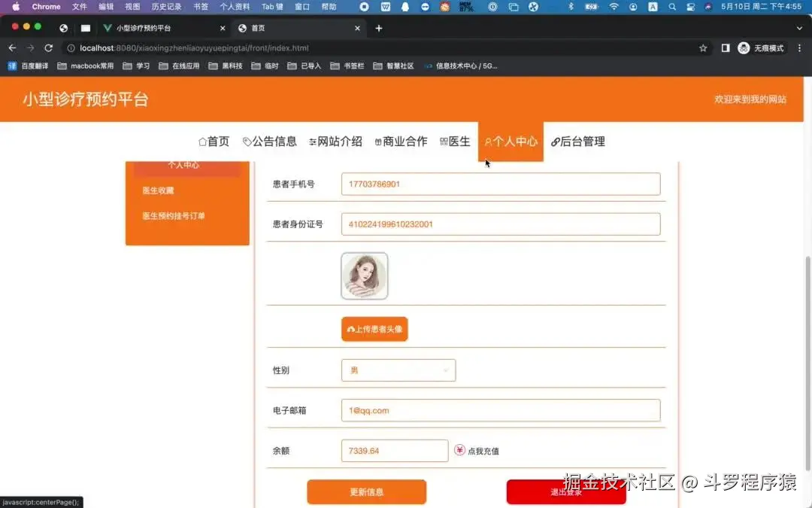Click the 小型诊疗预约平台 site title
Viewport: 812px width, 508px height.
(86, 99)
